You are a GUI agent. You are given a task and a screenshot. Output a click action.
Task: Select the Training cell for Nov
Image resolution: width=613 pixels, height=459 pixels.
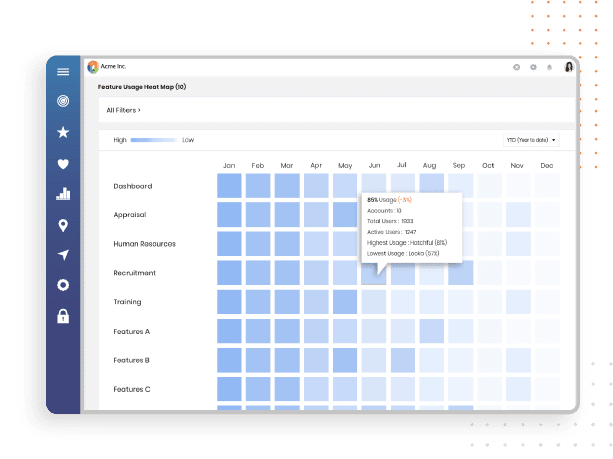(518, 302)
